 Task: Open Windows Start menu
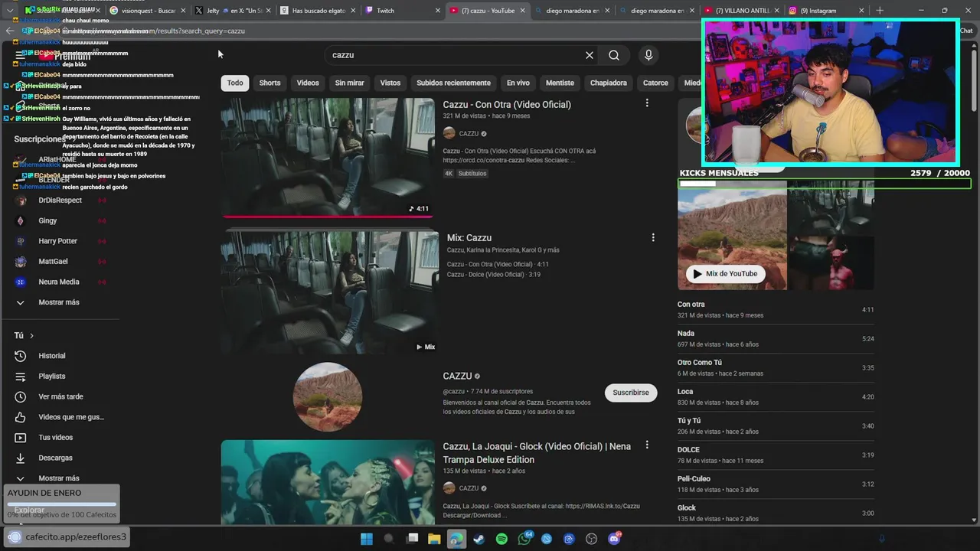(366, 539)
